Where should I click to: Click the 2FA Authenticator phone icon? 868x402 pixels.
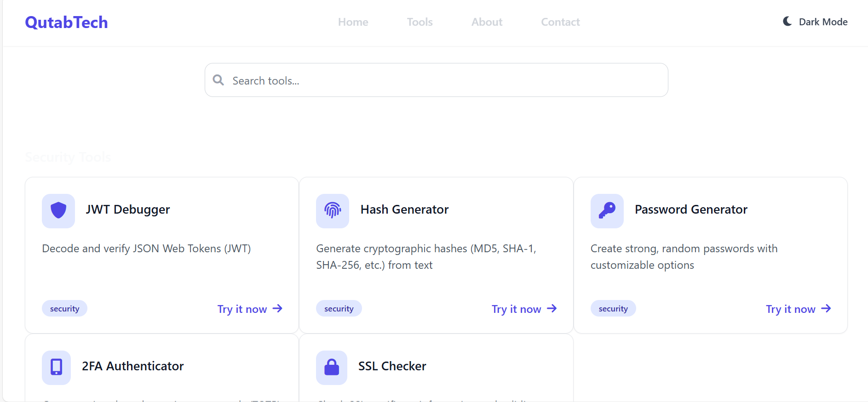point(57,367)
